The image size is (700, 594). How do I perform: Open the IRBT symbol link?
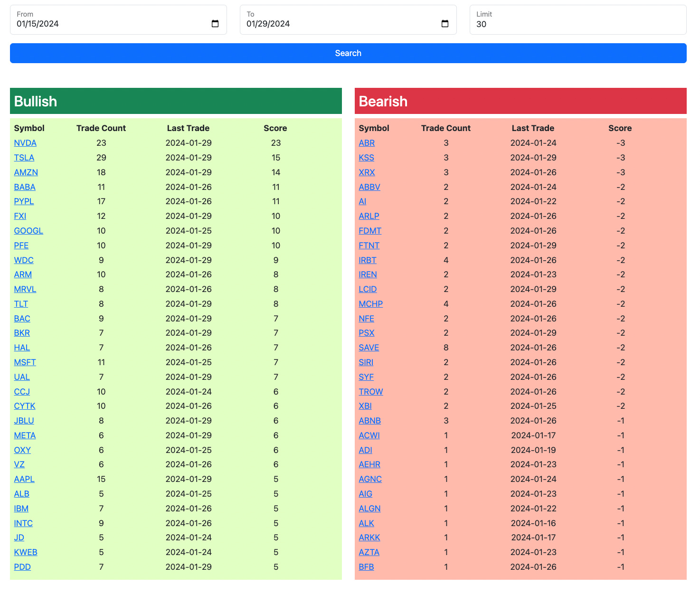[368, 260]
